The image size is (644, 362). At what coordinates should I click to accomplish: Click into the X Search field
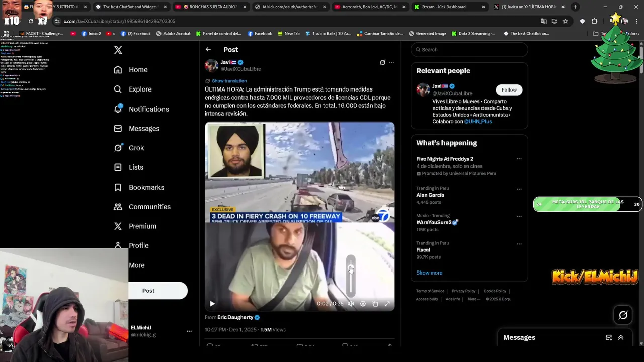469,50
